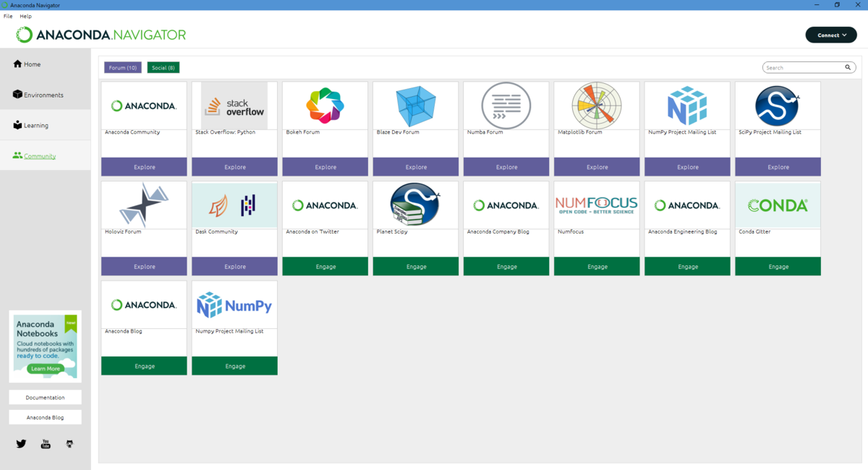Click Explore under Dask Community
This screenshot has height=470, width=868.
[234, 266]
